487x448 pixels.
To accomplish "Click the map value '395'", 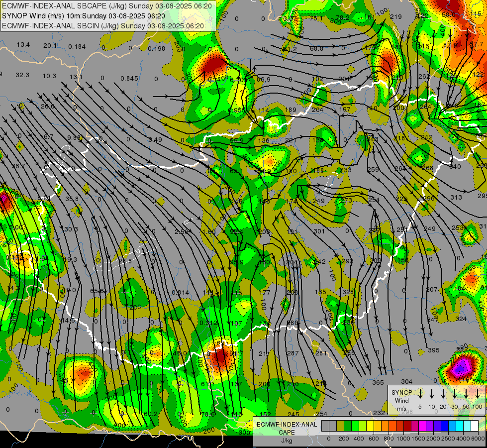I will (x=434, y=350).
